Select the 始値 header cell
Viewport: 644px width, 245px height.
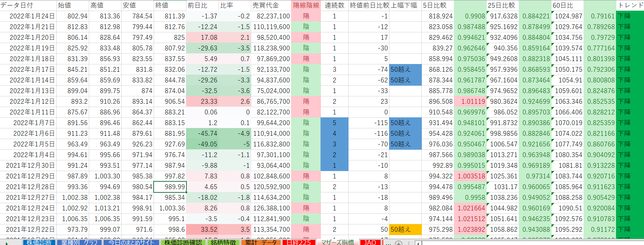coord(73,6)
